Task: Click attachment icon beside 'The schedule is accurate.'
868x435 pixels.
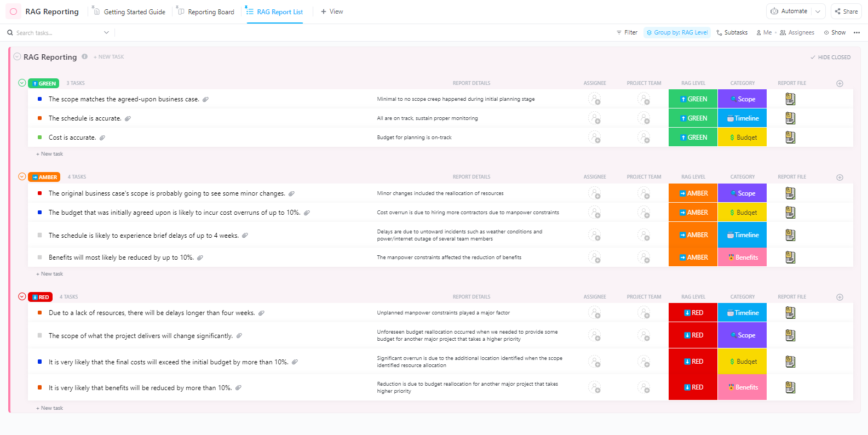Action: tap(128, 118)
